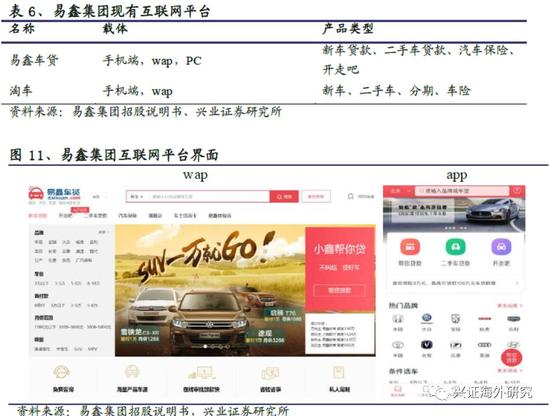Click the first carousel dot on wap banner
550x416 pixels.
pos(206,347)
